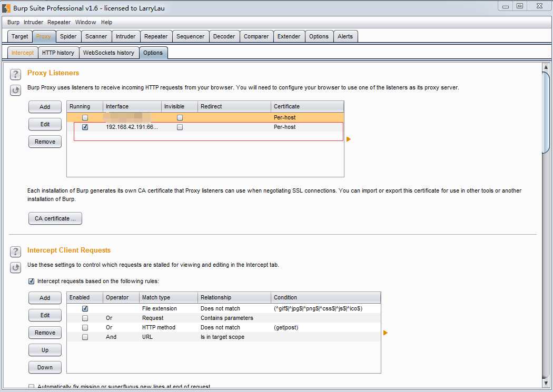Click the Burp Suite logo icon in title bar
This screenshot has width=553, height=392.
coord(6,8)
